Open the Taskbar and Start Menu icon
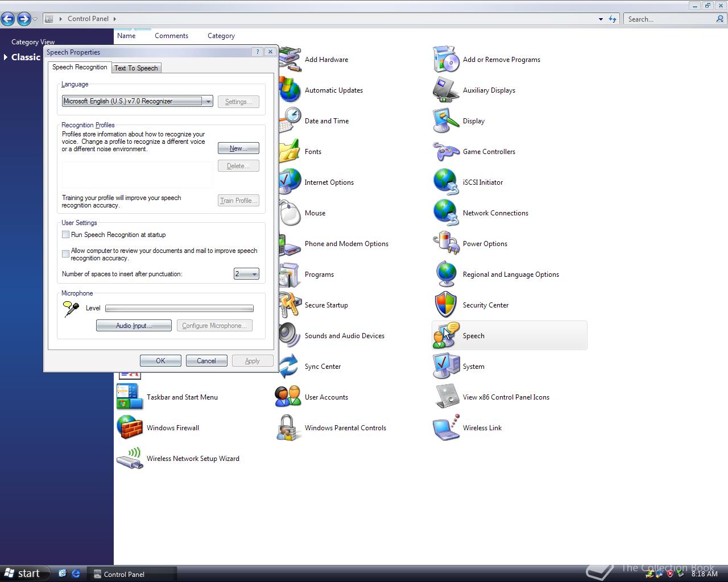This screenshot has height=582, width=728. [x=130, y=397]
